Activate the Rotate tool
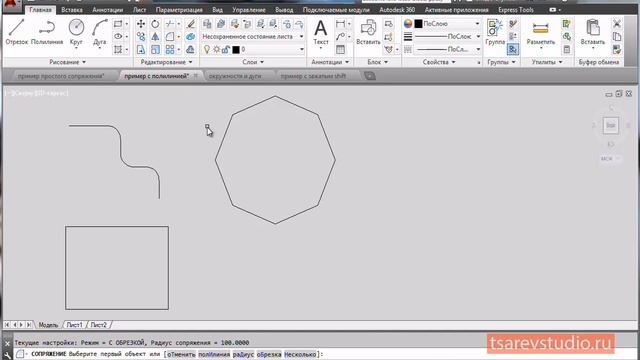Screen dimensions: 640x360 [155, 24]
